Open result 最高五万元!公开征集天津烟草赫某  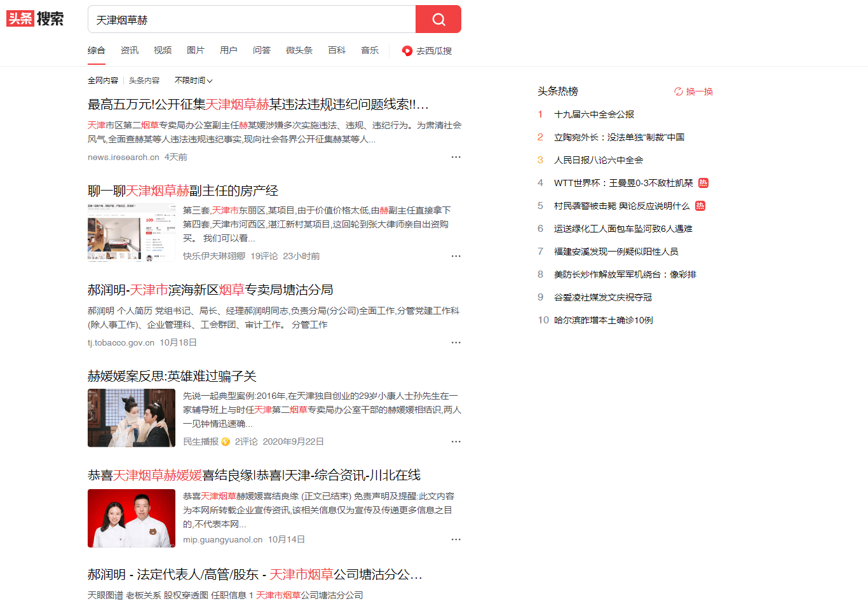(258, 104)
